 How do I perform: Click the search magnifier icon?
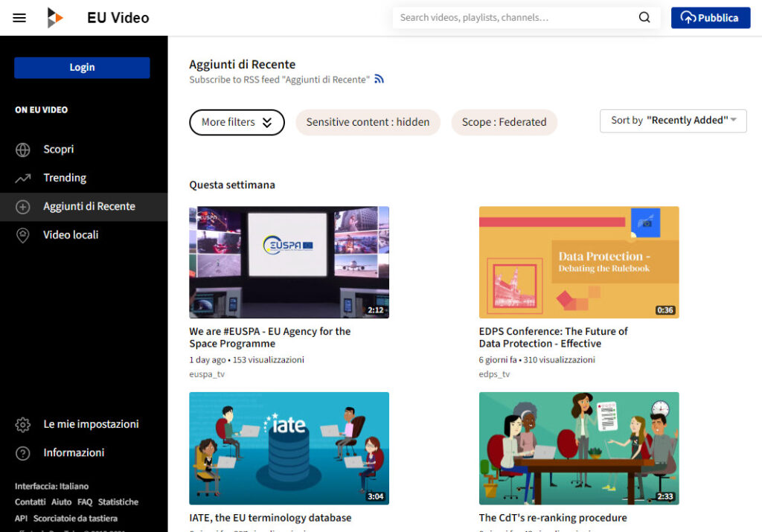click(644, 18)
